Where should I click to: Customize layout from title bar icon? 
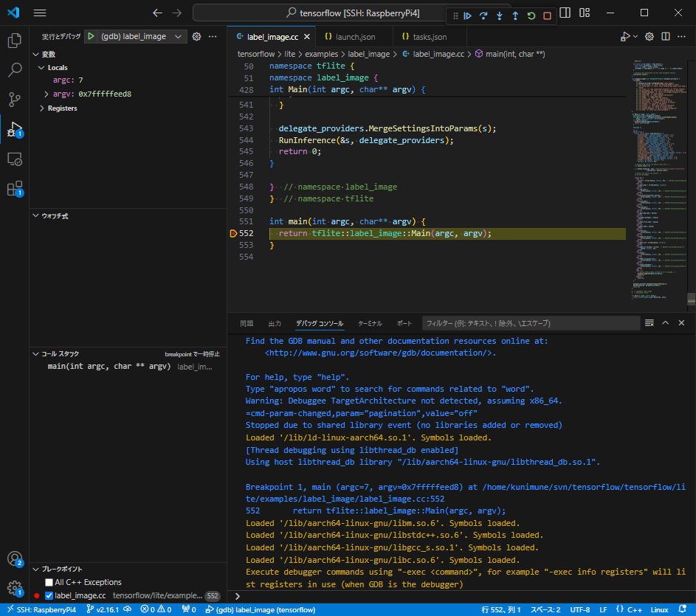585,13
